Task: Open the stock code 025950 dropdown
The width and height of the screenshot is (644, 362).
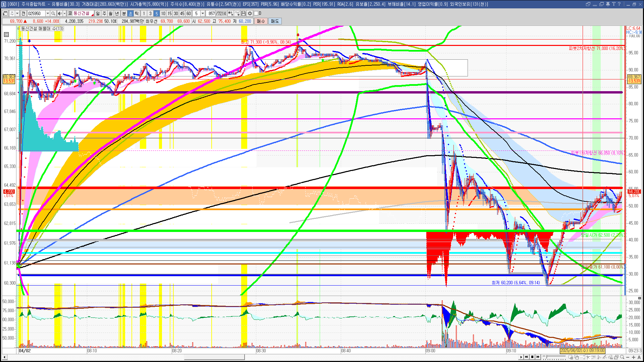Action: pos(48,13)
